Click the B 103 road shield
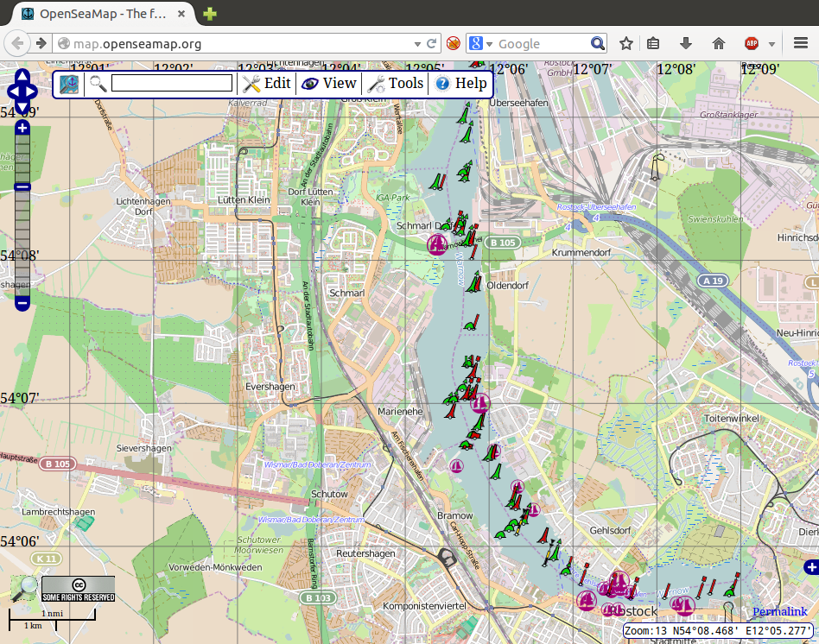The height and width of the screenshot is (644, 819). tap(318, 598)
